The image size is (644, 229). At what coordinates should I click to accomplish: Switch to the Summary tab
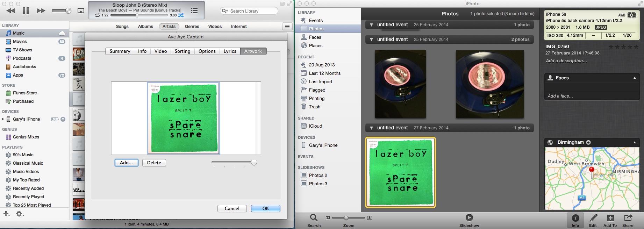coord(120,51)
